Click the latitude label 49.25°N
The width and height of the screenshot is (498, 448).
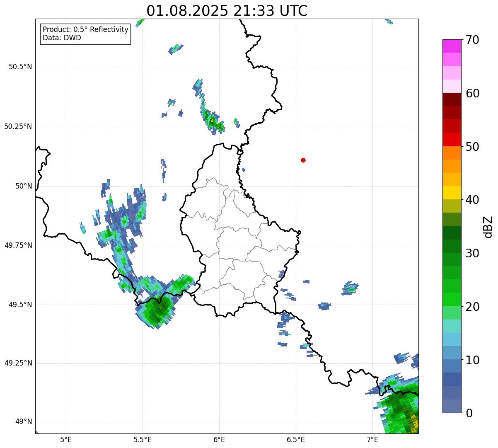18,363
